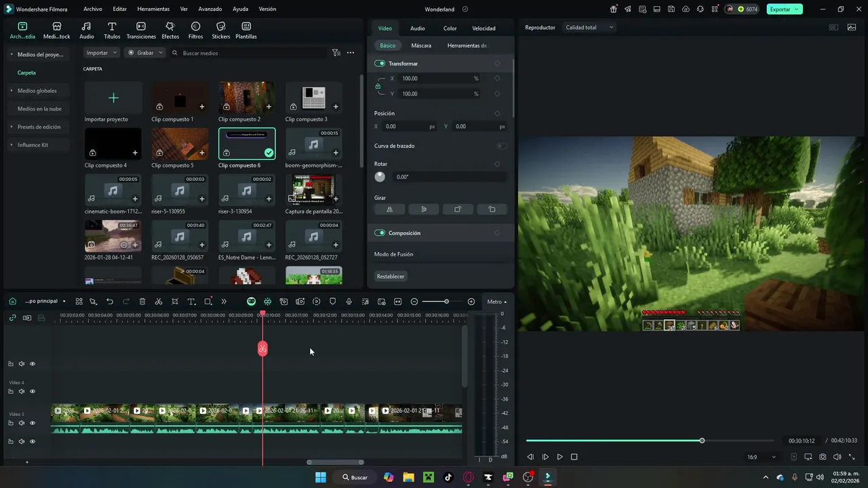
Task: Click the fullscreen expand icon under preview
Action: tap(852, 457)
